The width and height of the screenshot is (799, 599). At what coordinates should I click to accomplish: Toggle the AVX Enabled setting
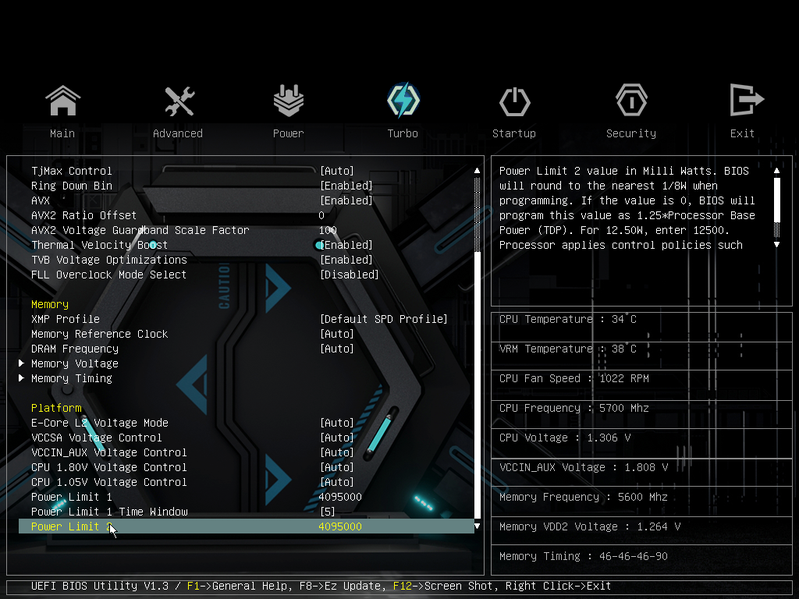347,201
